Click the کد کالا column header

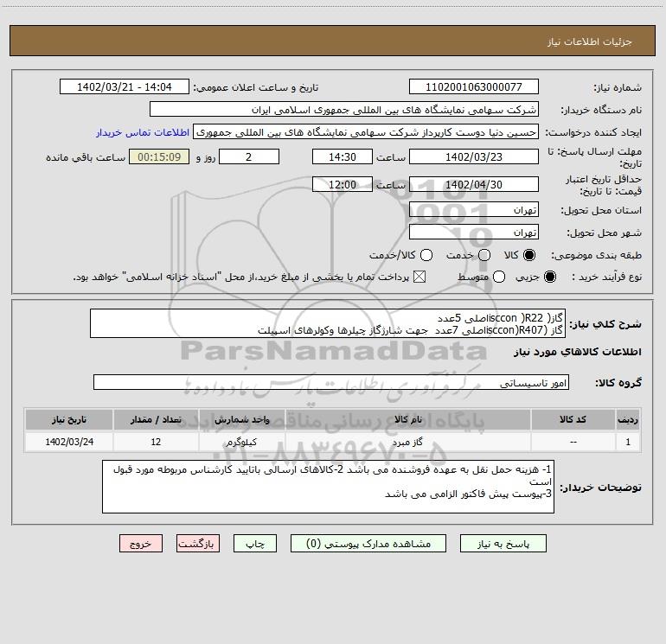[573, 420]
